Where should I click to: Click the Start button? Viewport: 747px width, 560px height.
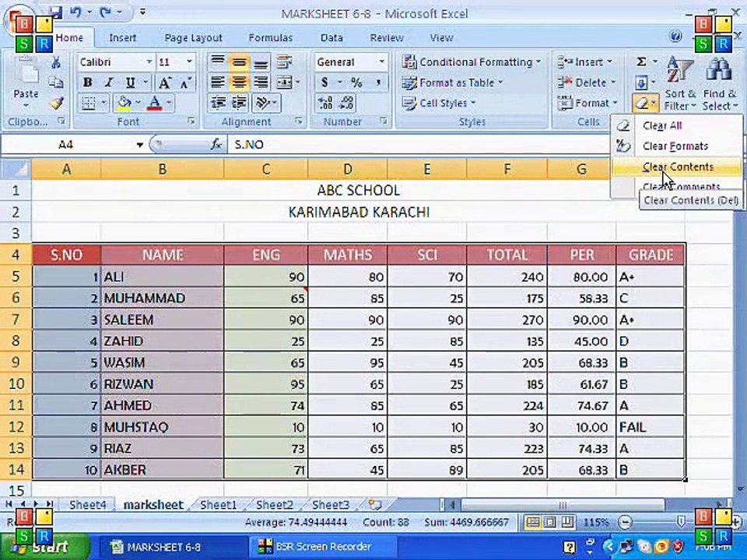pos(44,547)
